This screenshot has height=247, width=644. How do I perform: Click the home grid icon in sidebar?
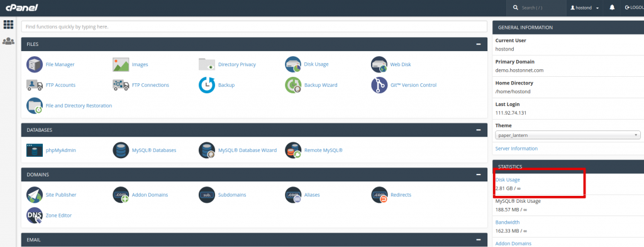click(x=8, y=25)
